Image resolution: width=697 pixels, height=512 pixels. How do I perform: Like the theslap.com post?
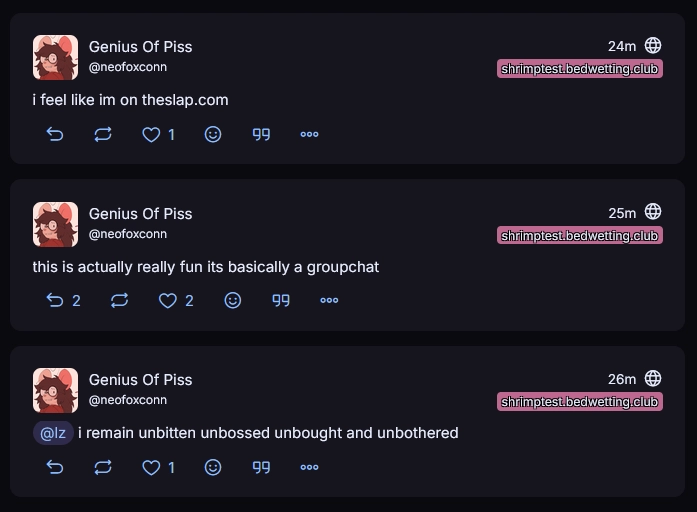tap(151, 134)
